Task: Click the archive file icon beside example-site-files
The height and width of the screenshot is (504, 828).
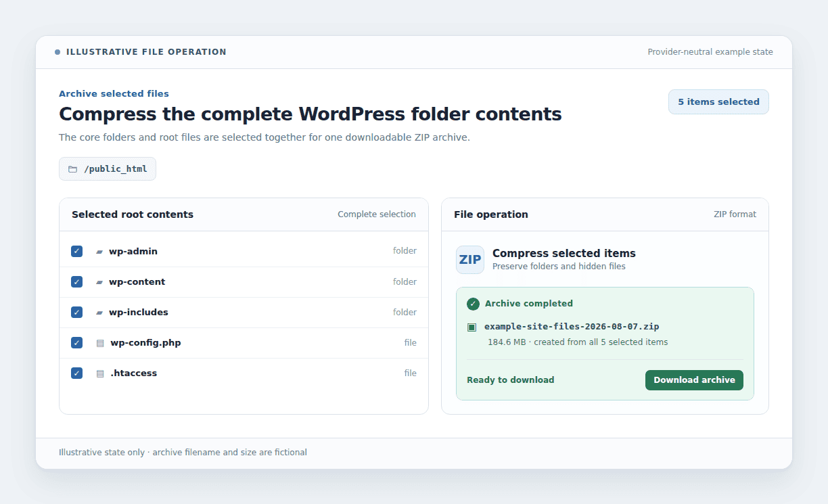Action: 471,327
